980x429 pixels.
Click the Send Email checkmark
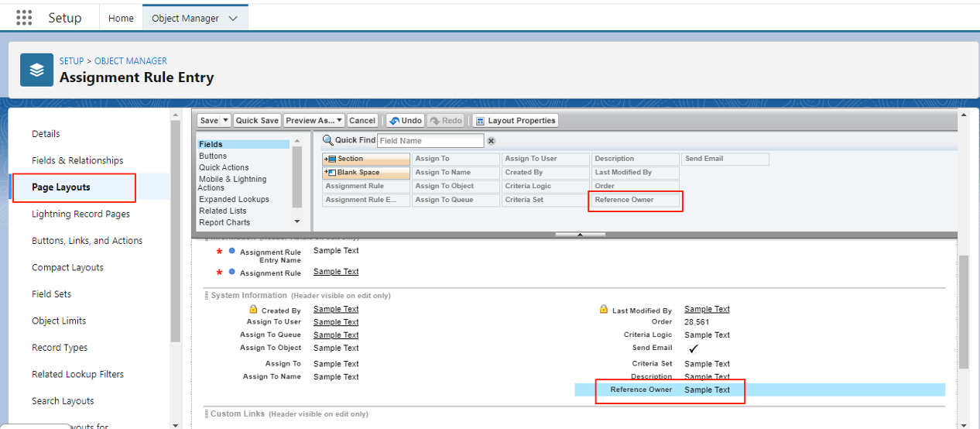point(693,348)
